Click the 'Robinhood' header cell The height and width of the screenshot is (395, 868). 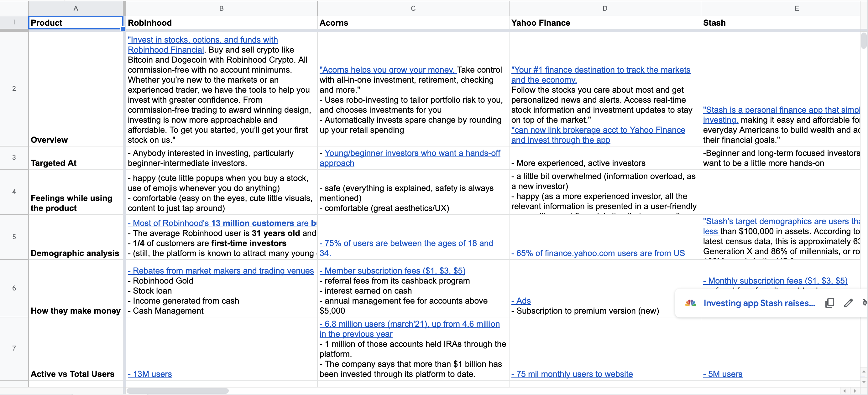click(221, 23)
